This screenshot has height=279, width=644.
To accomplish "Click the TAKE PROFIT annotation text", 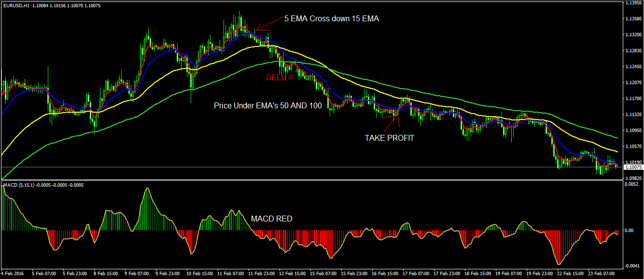I will coord(390,138).
